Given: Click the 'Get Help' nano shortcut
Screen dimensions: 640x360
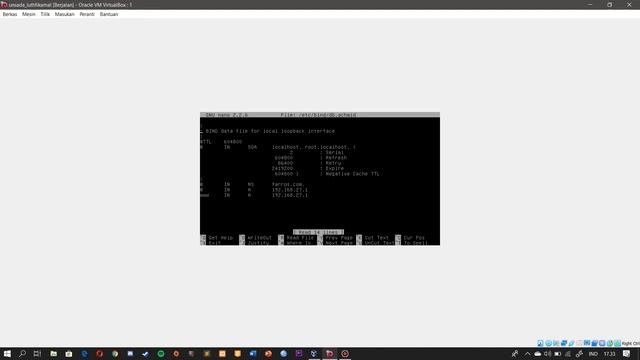Looking at the screenshot, I should point(220,238).
